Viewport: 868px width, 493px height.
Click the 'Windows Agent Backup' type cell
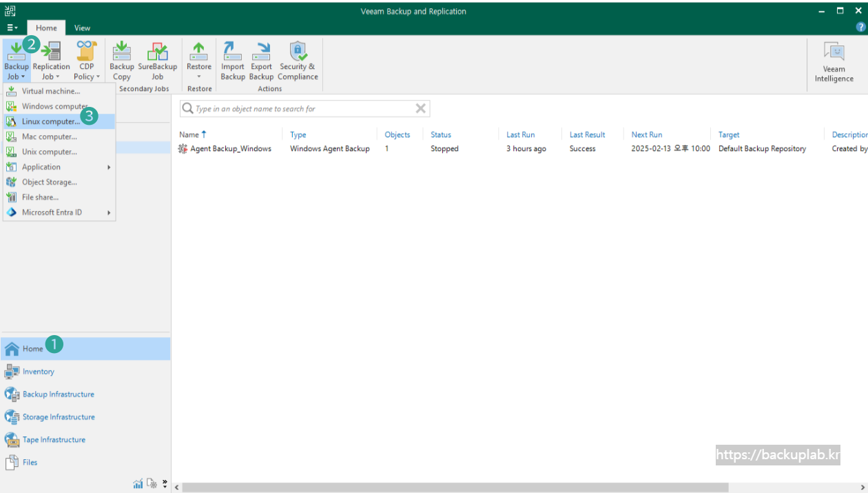(330, 149)
